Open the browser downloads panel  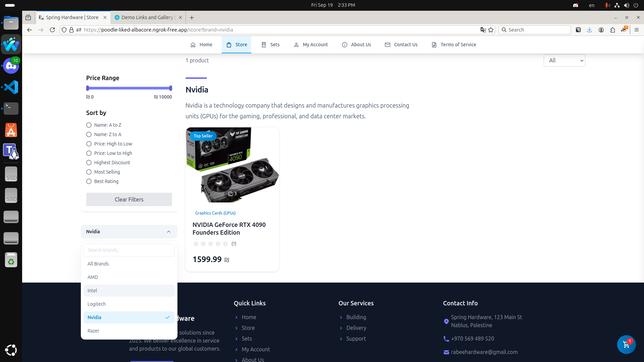pos(590,30)
